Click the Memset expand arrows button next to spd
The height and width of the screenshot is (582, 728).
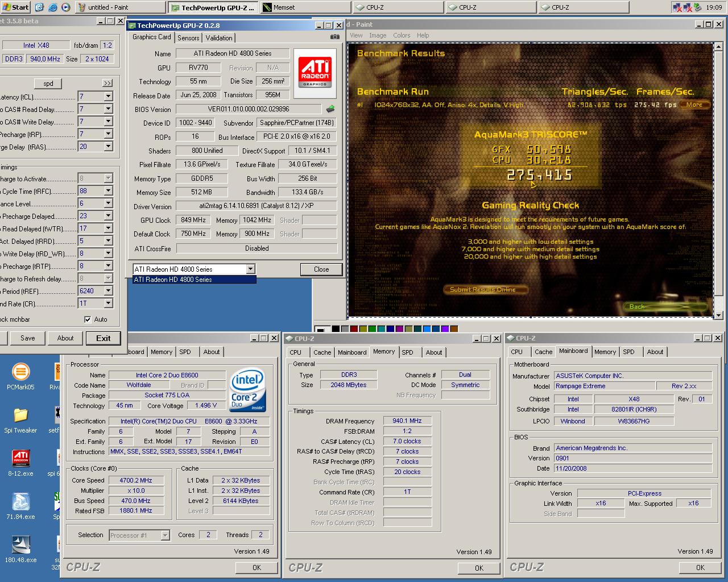pyautogui.click(x=107, y=83)
